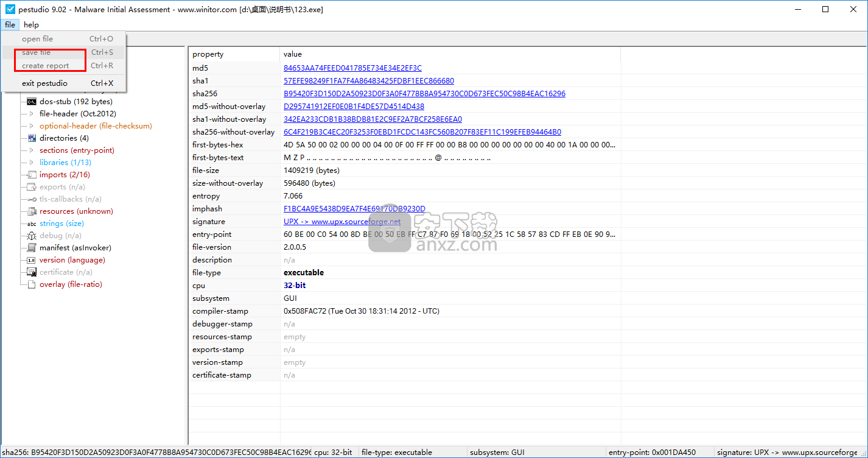Image resolution: width=868 pixels, height=458 pixels.
Task: Choose open file from the menu
Action: (63, 39)
